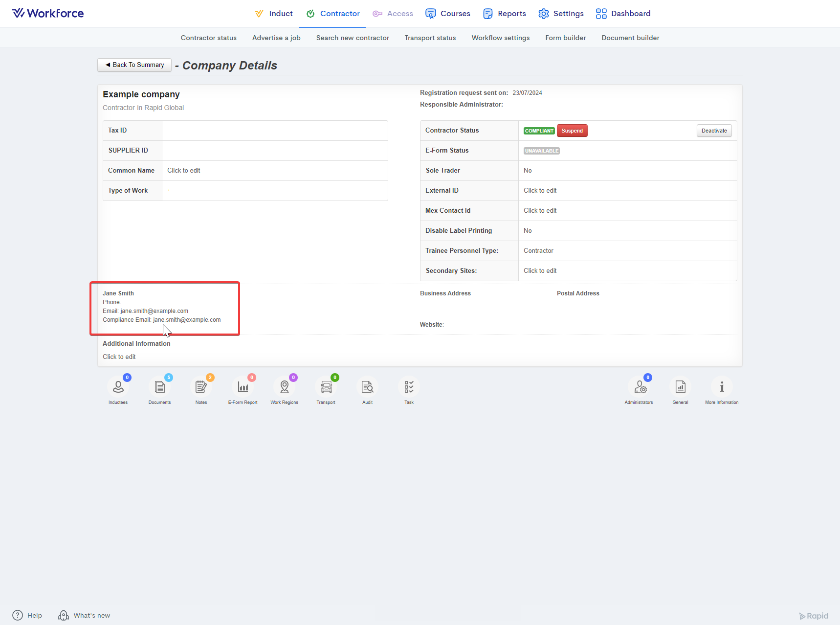Image resolution: width=840 pixels, height=625 pixels.
Task: Open the Inductees icon
Action: click(118, 387)
